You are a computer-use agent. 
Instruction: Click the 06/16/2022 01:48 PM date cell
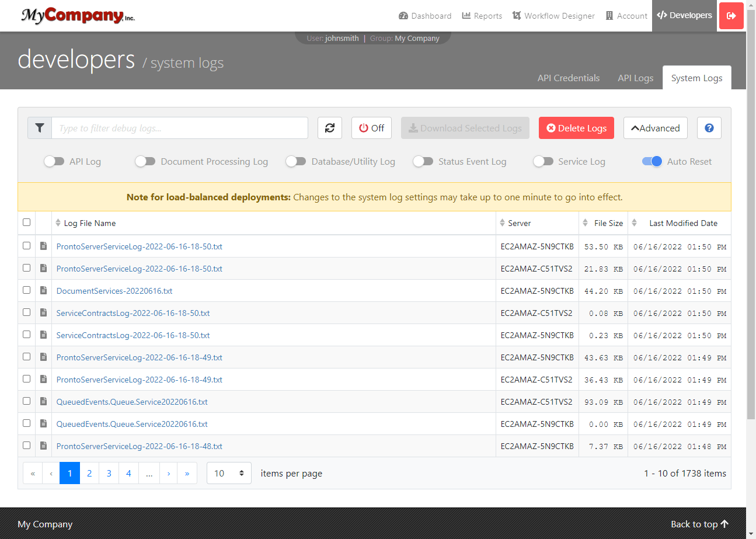point(680,446)
